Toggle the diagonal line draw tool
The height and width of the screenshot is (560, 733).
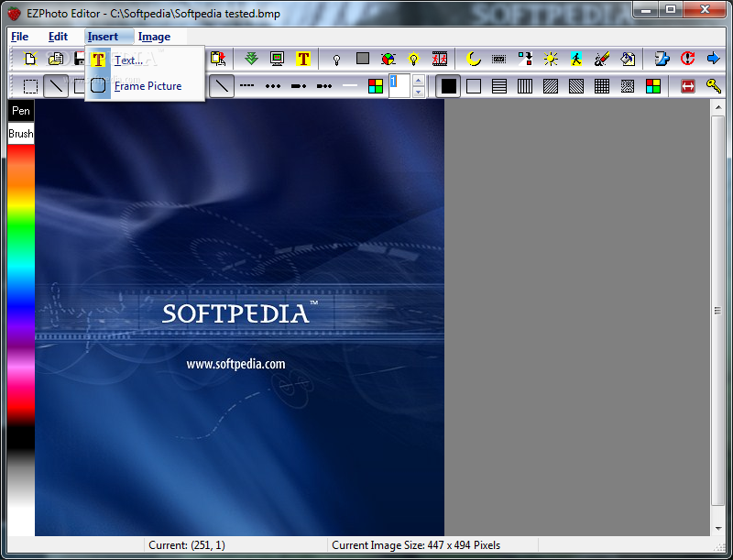[x=56, y=86]
